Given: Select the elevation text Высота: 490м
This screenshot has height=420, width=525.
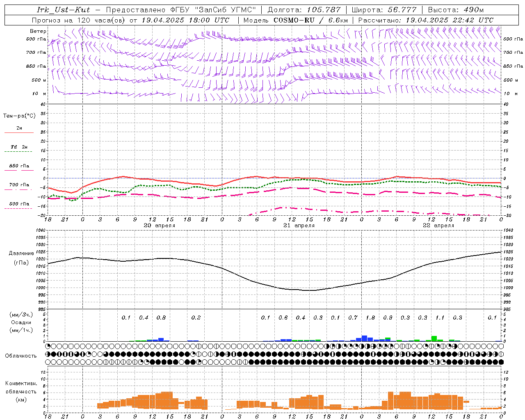Looking at the screenshot, I should pyautogui.click(x=456, y=10).
